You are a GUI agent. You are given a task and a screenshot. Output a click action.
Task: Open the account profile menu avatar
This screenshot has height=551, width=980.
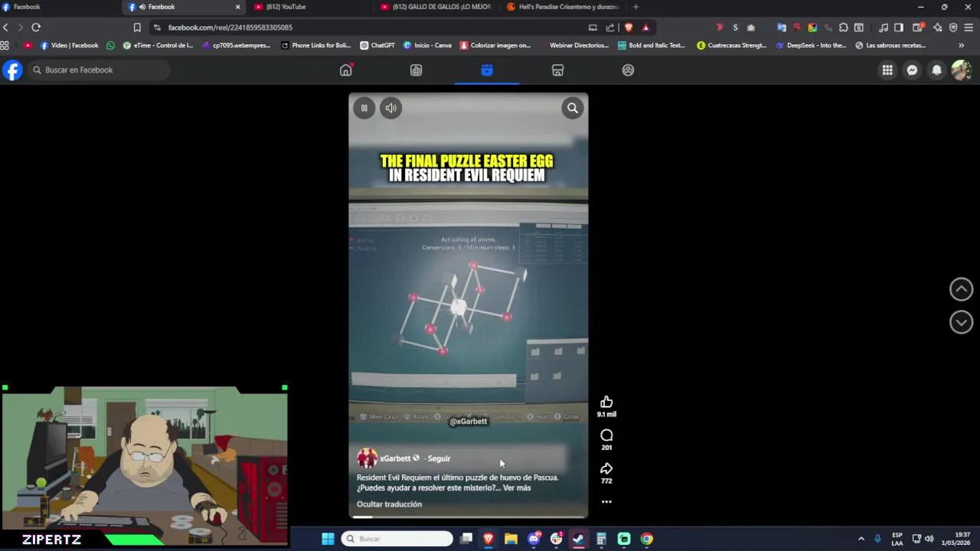pyautogui.click(x=961, y=70)
